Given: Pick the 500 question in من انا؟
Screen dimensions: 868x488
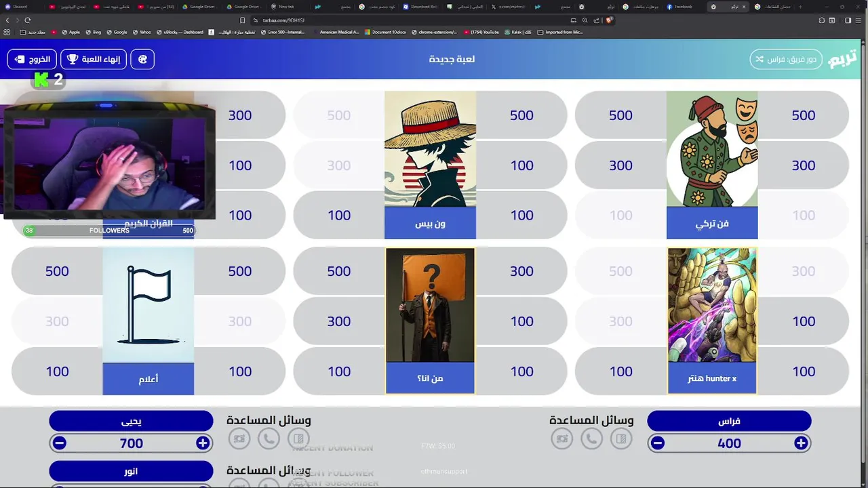Looking at the screenshot, I should [339, 271].
